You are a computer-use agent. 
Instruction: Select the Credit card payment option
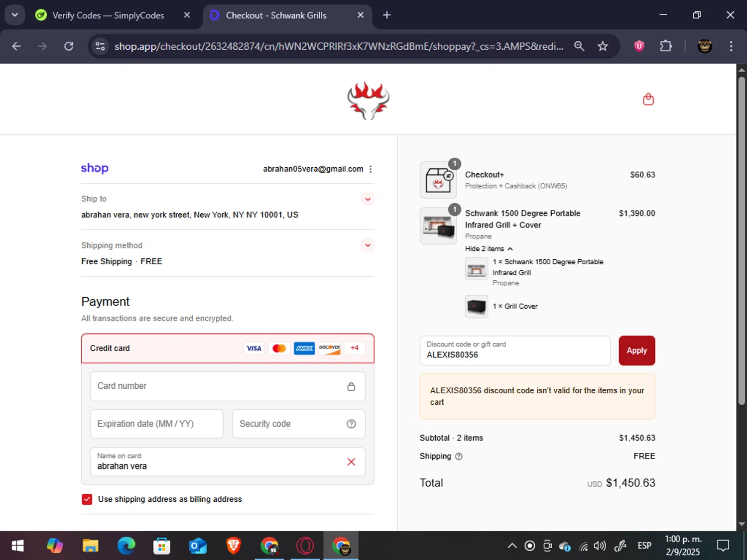click(228, 348)
